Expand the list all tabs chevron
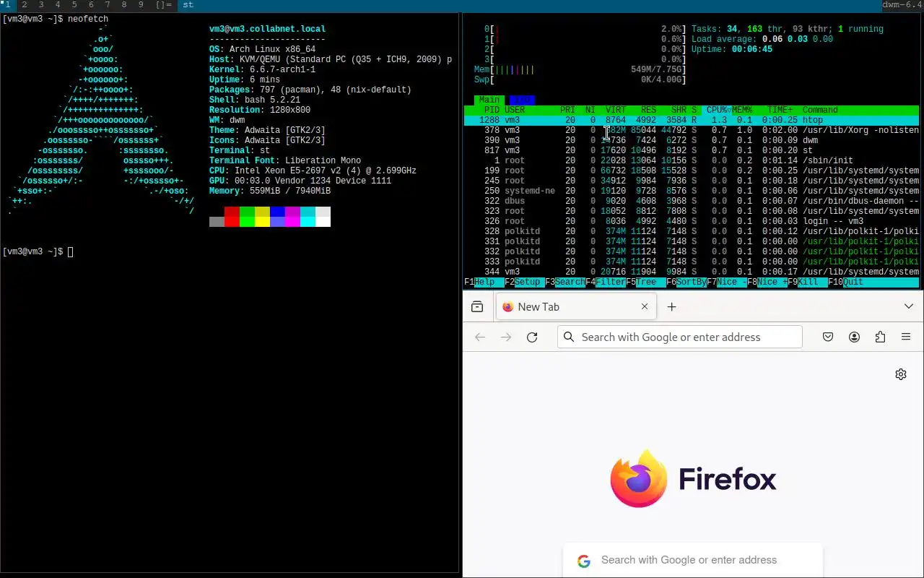The height and width of the screenshot is (578, 924). [909, 307]
